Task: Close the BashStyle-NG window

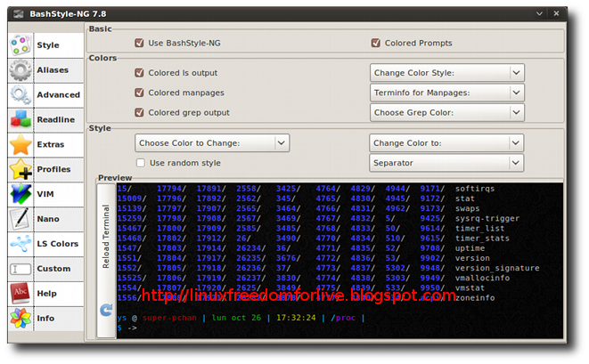Action: pos(556,14)
